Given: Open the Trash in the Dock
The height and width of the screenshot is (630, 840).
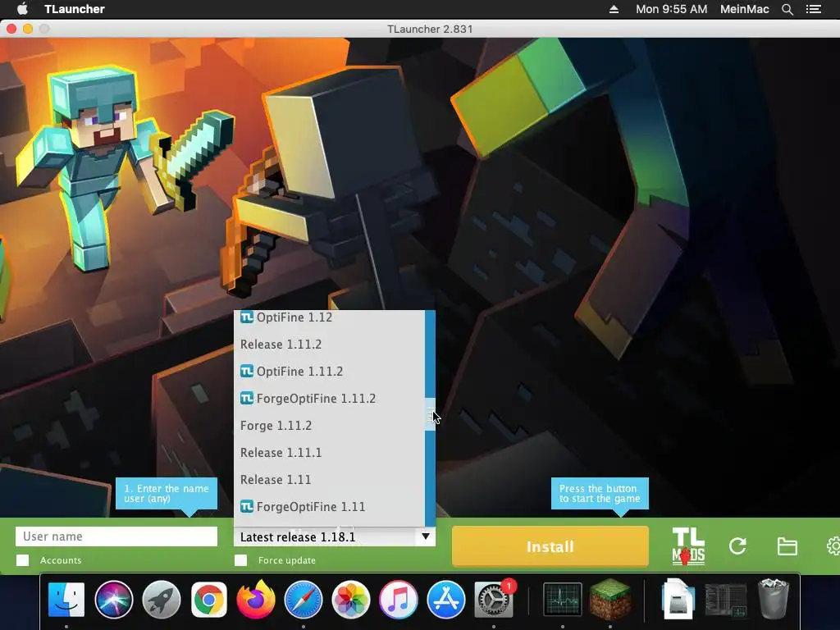Looking at the screenshot, I should tap(773, 599).
